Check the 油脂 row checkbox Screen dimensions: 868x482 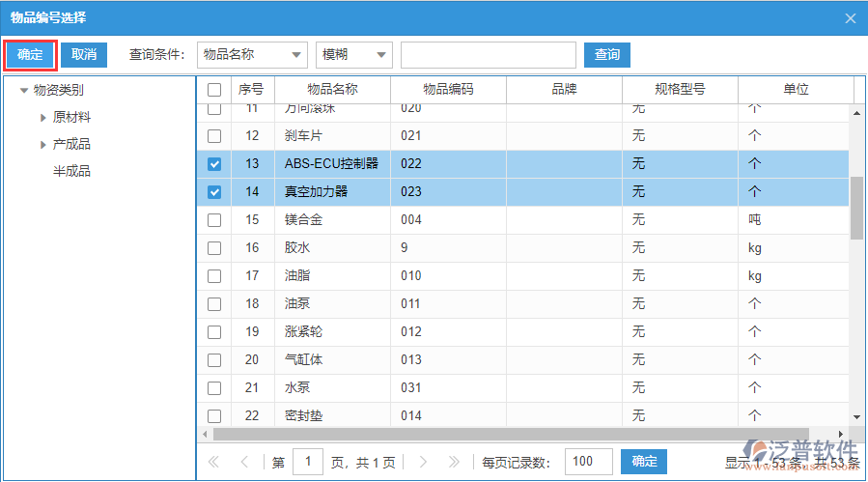214,276
